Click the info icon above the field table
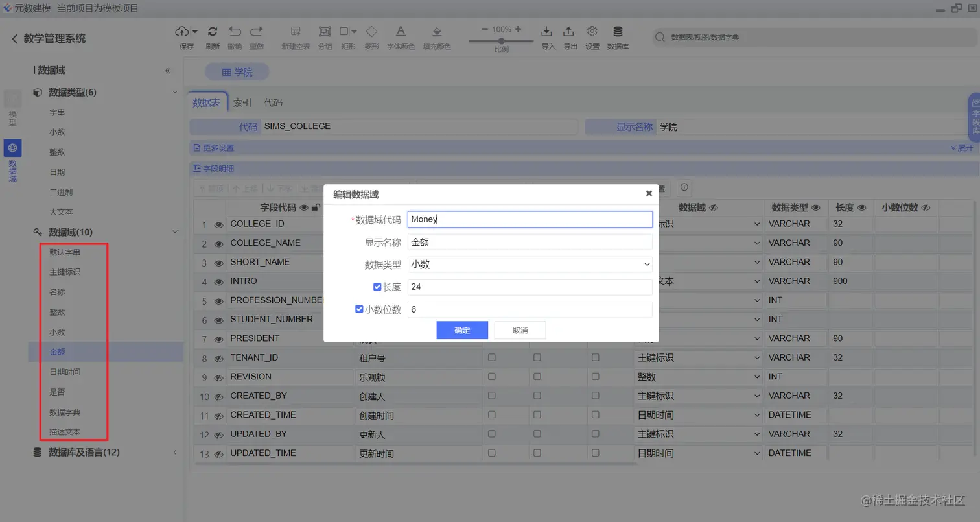The height and width of the screenshot is (522, 980). [684, 188]
